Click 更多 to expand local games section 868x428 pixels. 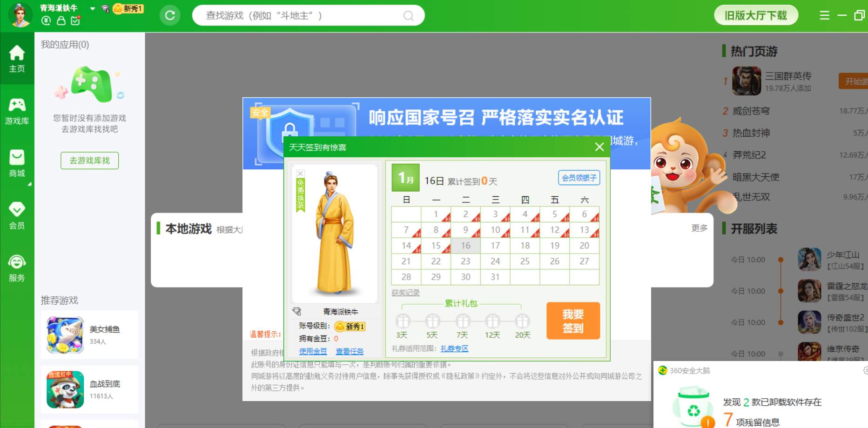click(699, 228)
